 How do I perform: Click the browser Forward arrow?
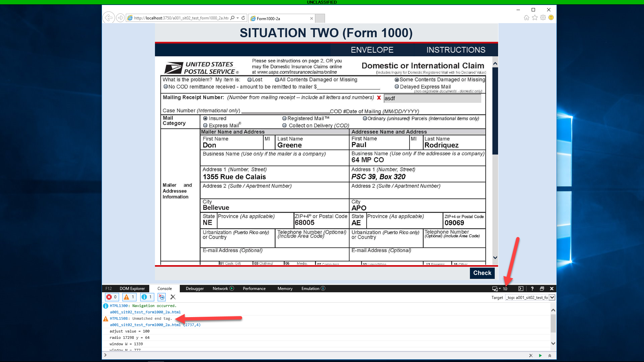tap(120, 18)
